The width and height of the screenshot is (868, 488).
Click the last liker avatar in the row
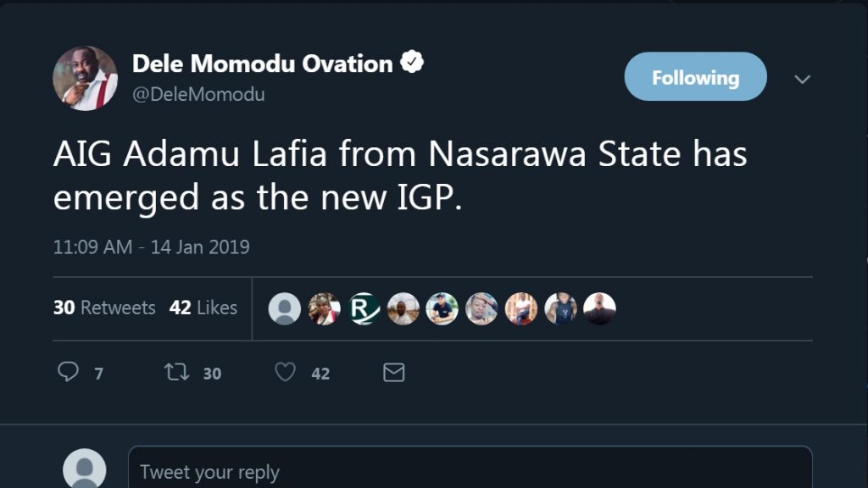599,309
